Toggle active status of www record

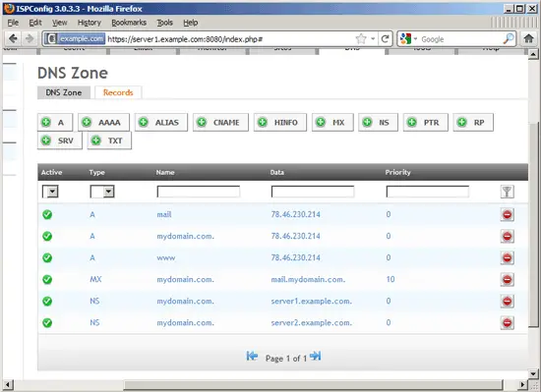coord(47,257)
